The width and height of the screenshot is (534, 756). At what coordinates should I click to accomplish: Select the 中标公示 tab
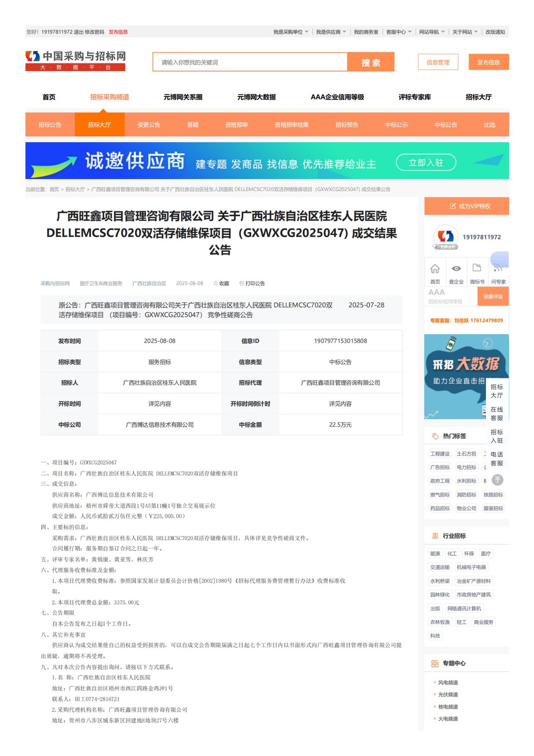[x=396, y=125]
